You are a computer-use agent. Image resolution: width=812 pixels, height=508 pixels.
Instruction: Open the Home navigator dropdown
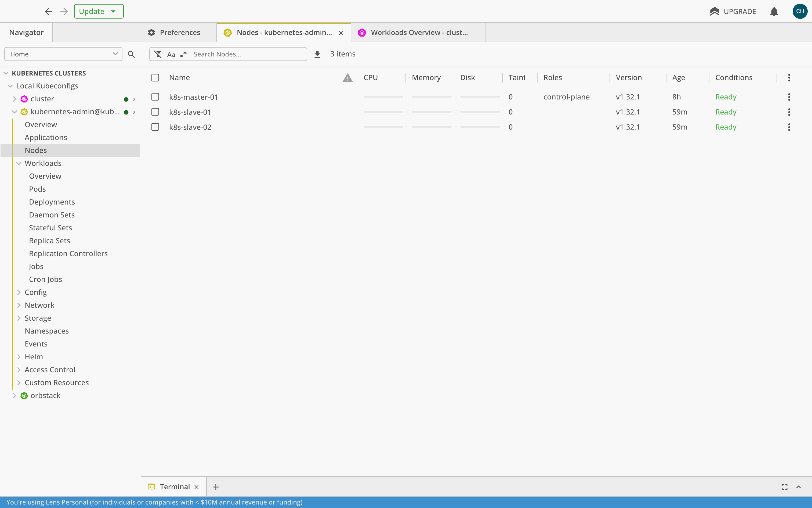click(x=63, y=54)
